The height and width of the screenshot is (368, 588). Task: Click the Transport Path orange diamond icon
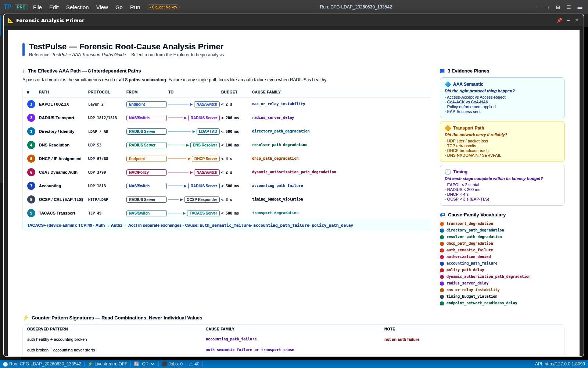448,128
